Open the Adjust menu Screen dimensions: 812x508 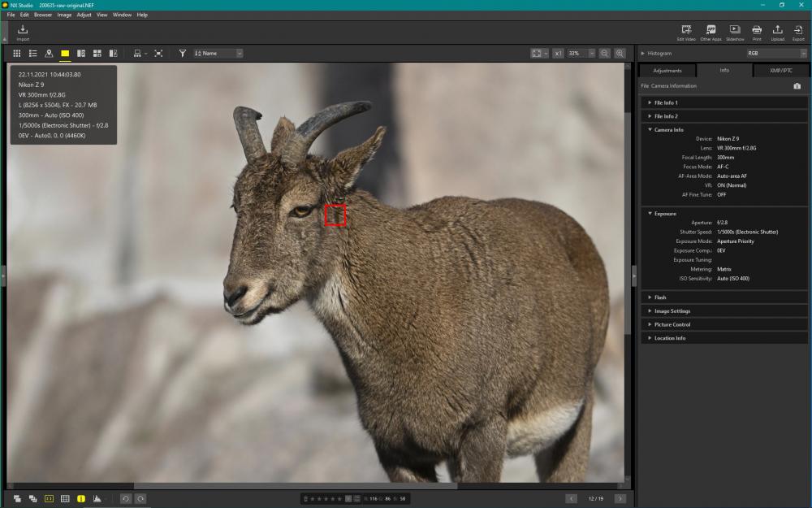84,15
